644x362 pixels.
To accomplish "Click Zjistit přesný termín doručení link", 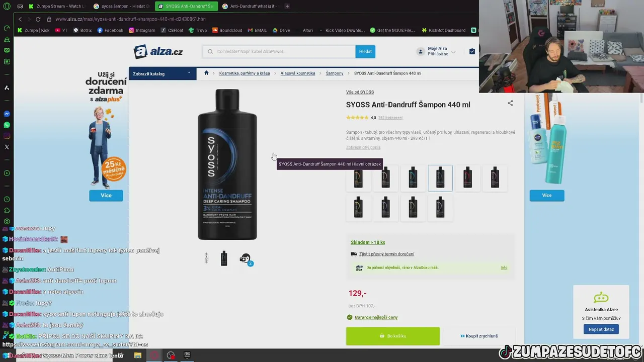I will tap(386, 254).
